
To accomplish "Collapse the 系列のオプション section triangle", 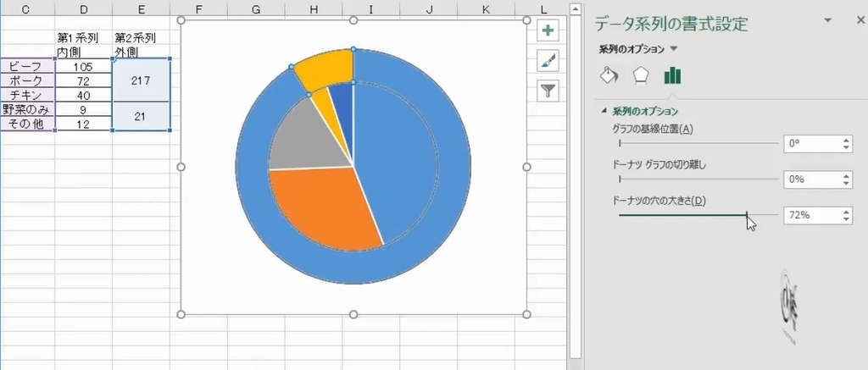I will pyautogui.click(x=604, y=111).
